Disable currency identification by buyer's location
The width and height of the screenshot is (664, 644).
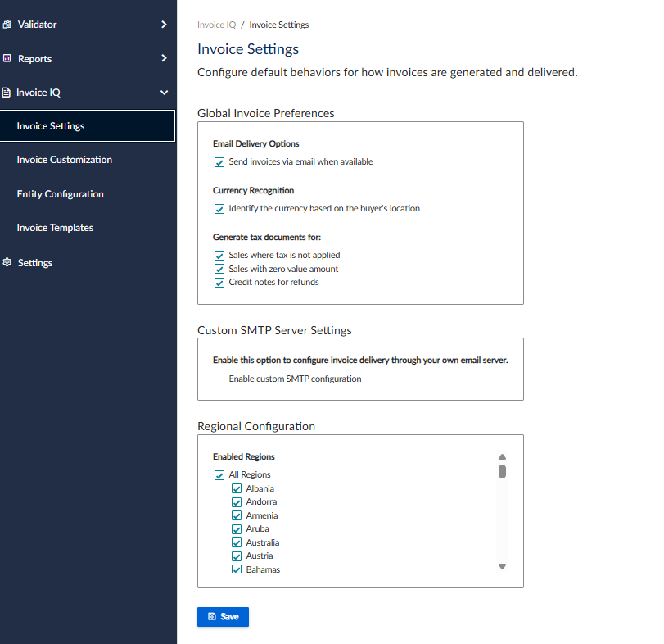(x=219, y=208)
